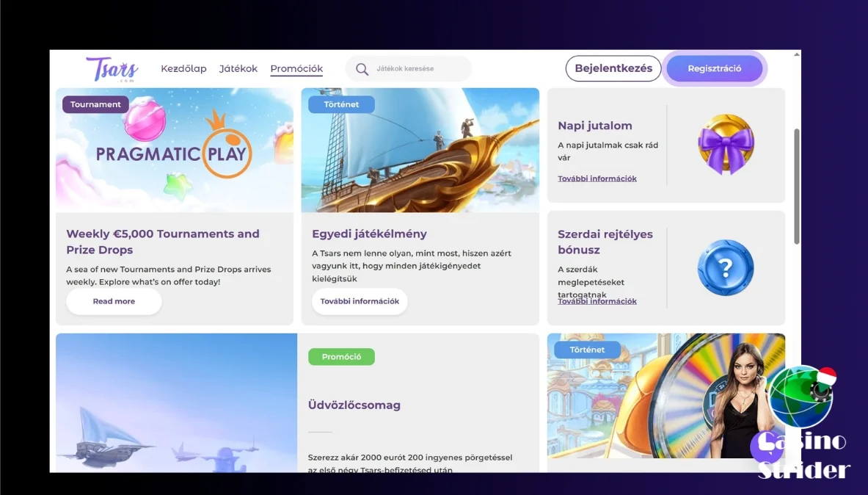The width and height of the screenshot is (868, 495).
Task: Open the Pragmatic Play tournament banner image
Action: [175, 150]
